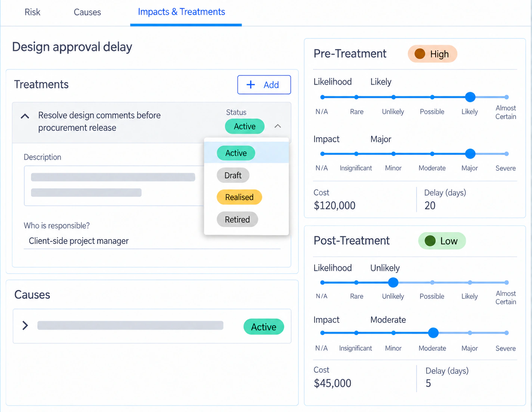Set Pre-Treatment Impact to Moderate
The image size is (532, 412).
pos(432,154)
